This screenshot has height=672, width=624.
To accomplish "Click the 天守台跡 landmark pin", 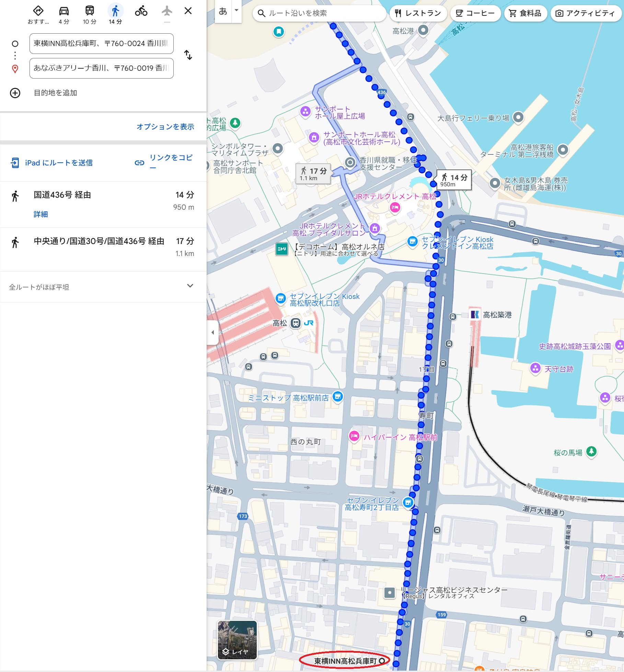I will pyautogui.click(x=535, y=368).
